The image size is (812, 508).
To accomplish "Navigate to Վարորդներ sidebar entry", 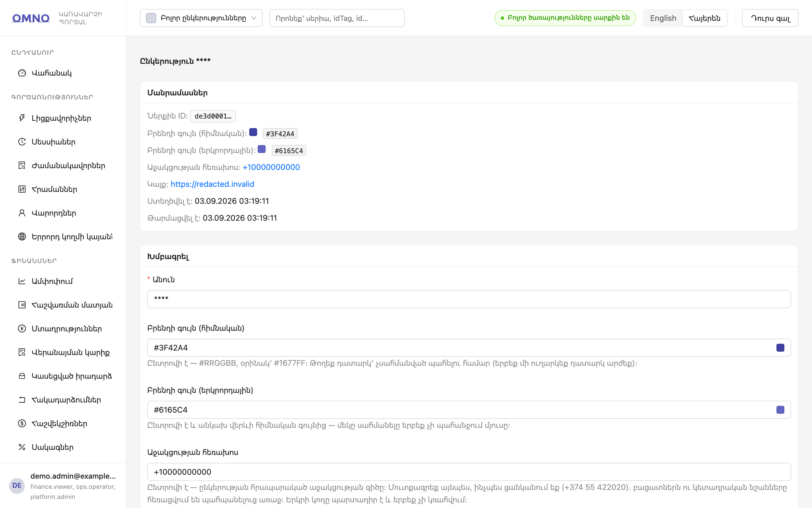I will [x=63, y=213].
